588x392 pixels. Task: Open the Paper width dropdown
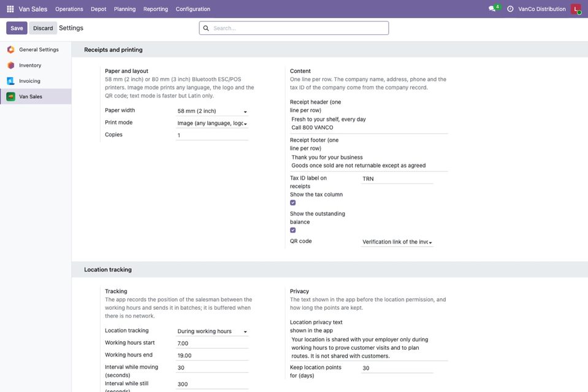(212, 111)
